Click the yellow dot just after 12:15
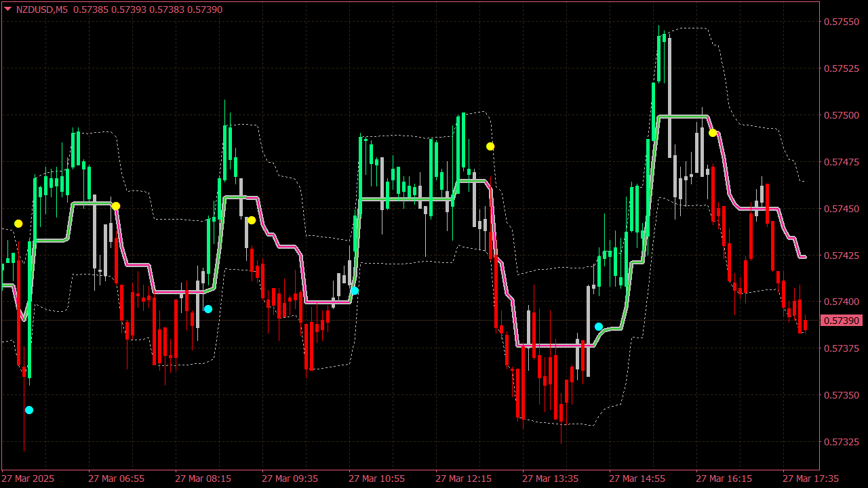868x488 pixels. [490, 146]
